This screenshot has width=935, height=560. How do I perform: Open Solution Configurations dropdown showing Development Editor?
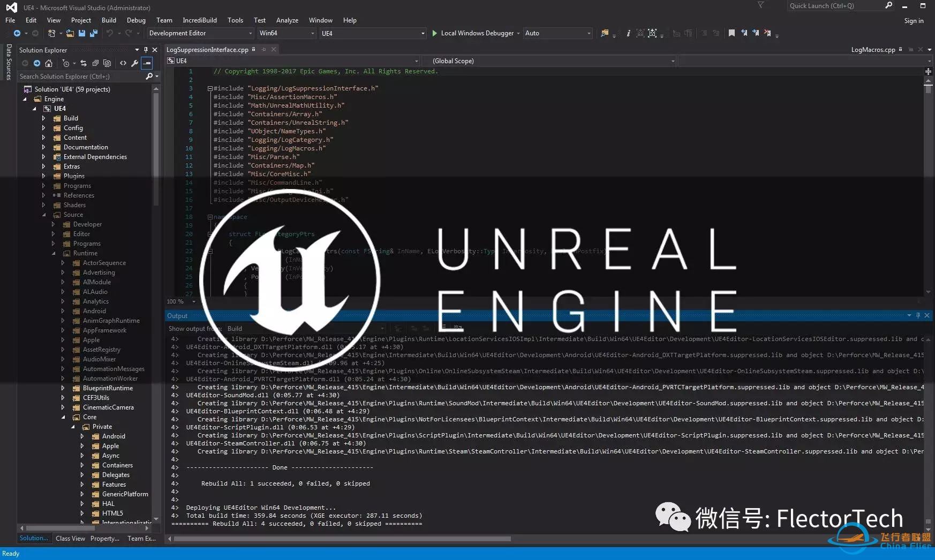pyautogui.click(x=200, y=33)
